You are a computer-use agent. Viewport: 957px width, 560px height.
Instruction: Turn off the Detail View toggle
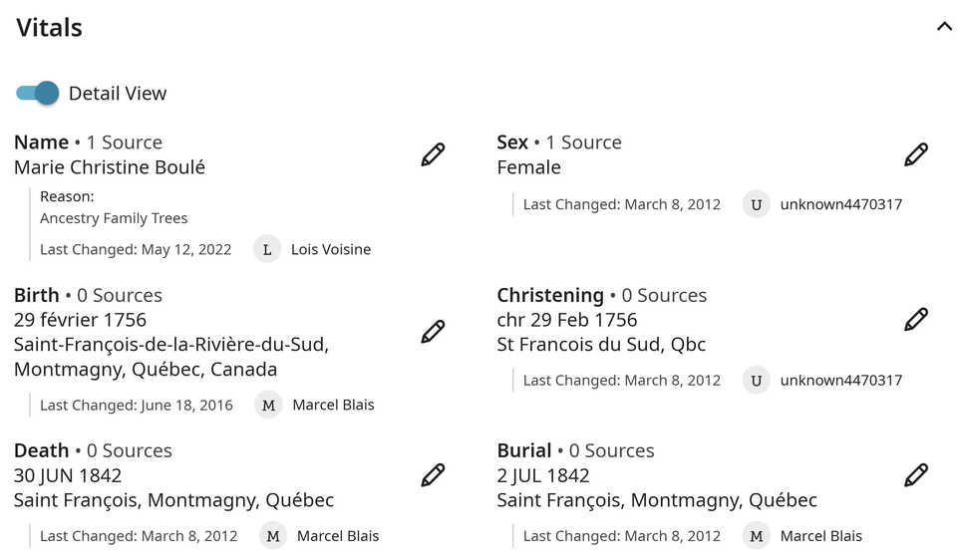point(38,94)
